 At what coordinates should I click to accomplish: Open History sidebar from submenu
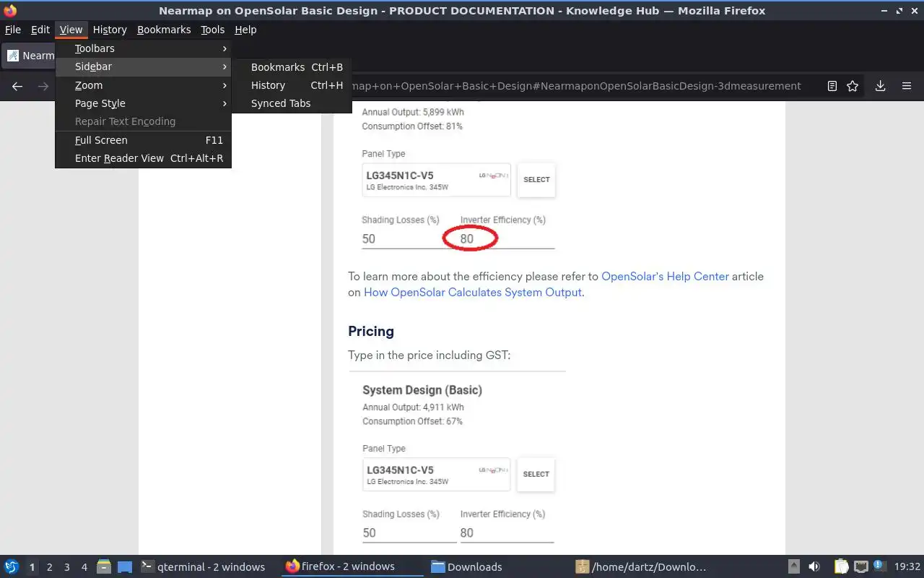(292, 85)
